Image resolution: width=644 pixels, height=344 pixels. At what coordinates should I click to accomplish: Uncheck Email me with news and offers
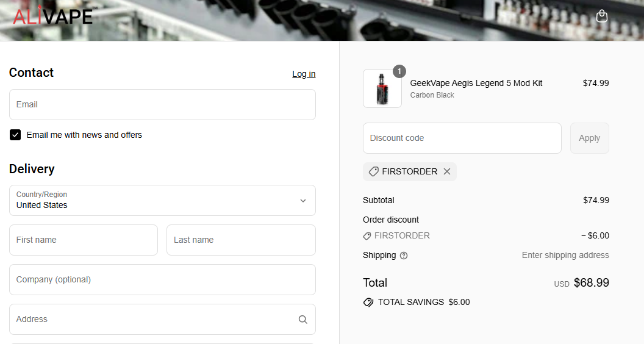[x=15, y=135]
